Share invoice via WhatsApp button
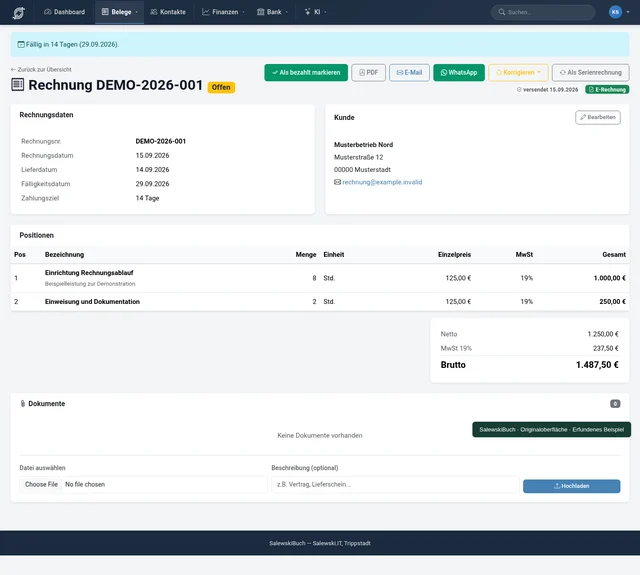This screenshot has height=575, width=640. [459, 73]
